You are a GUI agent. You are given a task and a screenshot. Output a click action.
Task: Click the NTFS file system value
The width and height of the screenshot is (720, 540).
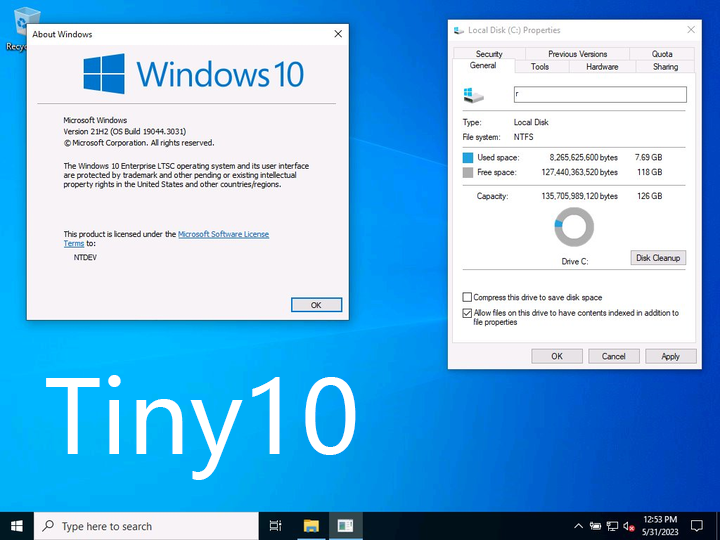pyautogui.click(x=523, y=137)
